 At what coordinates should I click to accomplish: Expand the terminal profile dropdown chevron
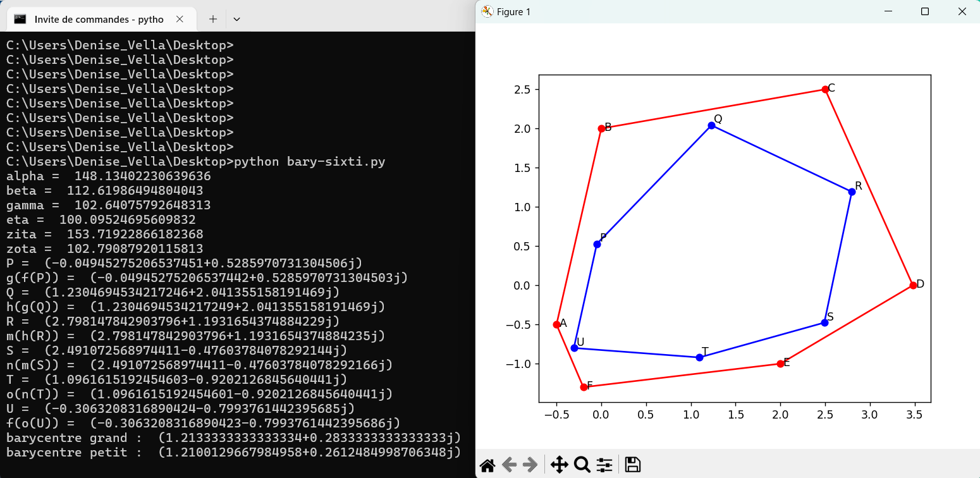pyautogui.click(x=236, y=19)
